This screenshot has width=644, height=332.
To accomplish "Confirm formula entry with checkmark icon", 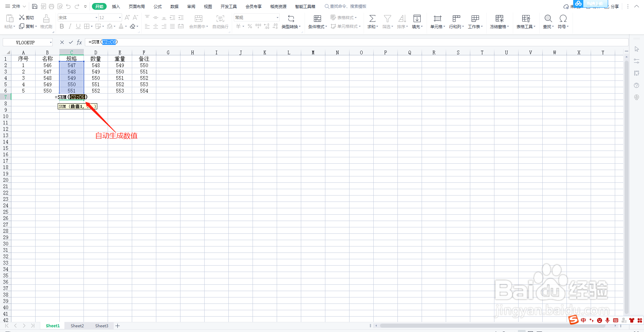I will tap(71, 42).
